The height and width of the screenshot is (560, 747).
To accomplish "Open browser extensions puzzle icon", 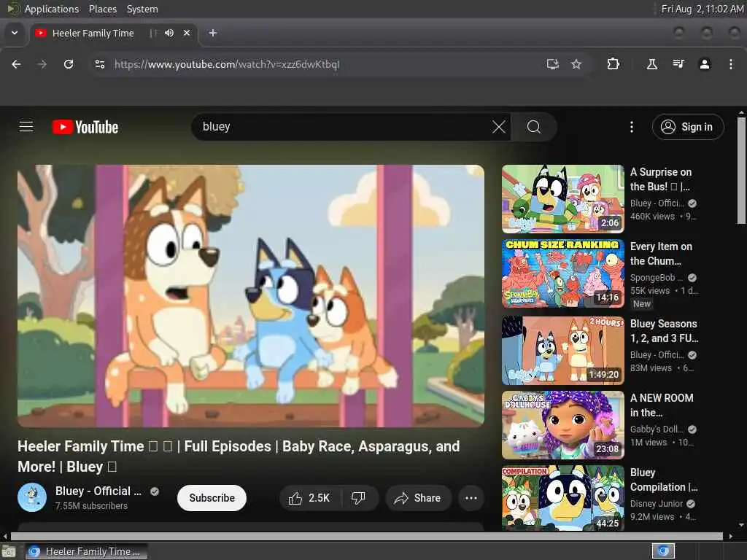I will pyautogui.click(x=613, y=64).
